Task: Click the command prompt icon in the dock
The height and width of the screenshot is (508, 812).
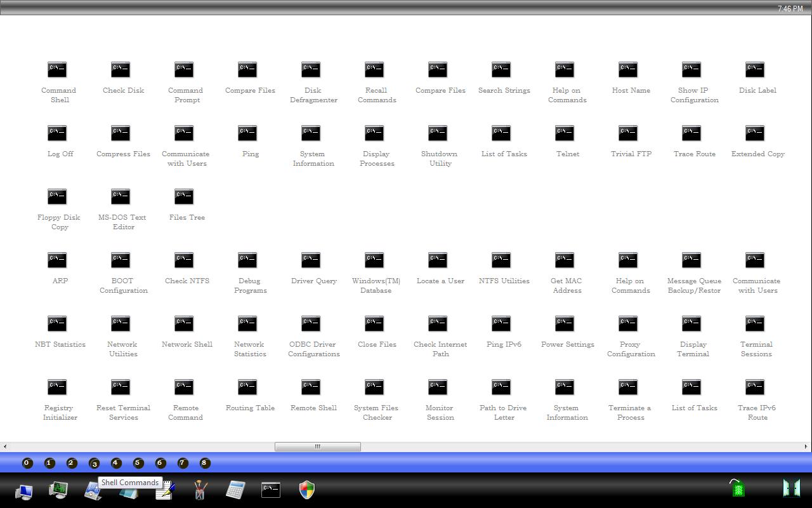Action: click(x=271, y=489)
